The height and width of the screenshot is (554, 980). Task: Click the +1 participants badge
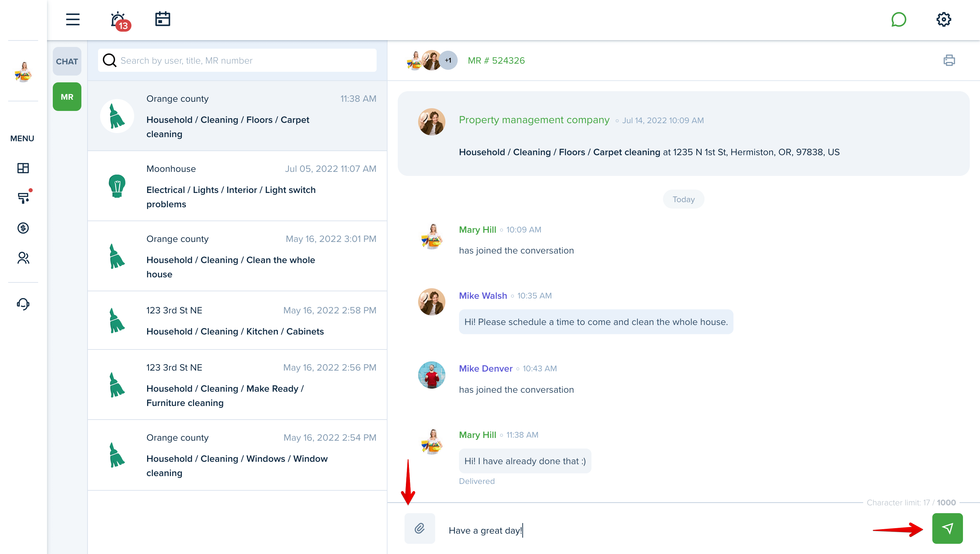(x=448, y=60)
